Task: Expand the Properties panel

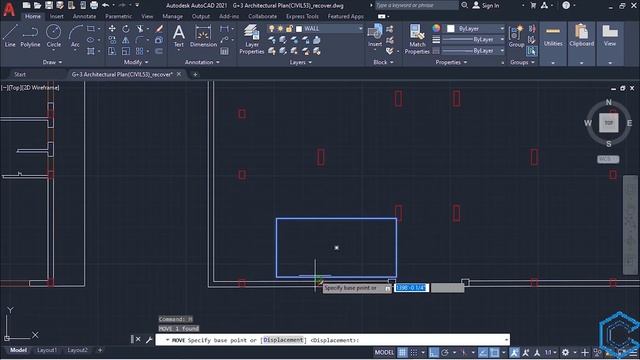Action: [x=451, y=62]
